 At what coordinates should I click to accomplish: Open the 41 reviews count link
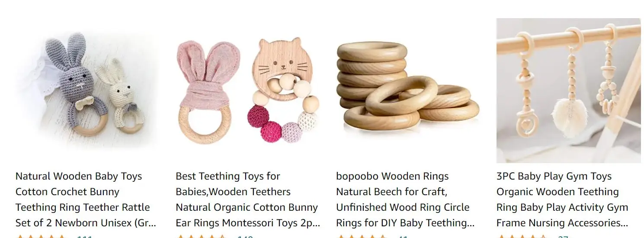click(403, 236)
